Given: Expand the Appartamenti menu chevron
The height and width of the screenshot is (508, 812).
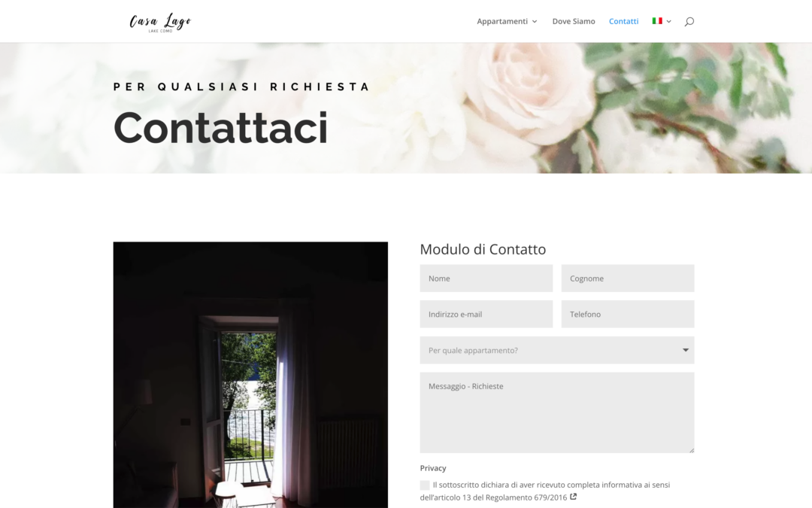Looking at the screenshot, I should (535, 21).
